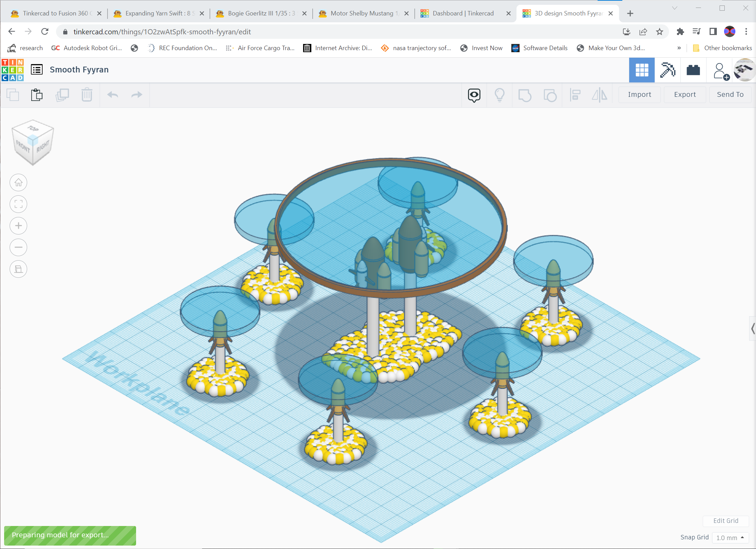Click the Paste toolbar icon

pos(37,95)
